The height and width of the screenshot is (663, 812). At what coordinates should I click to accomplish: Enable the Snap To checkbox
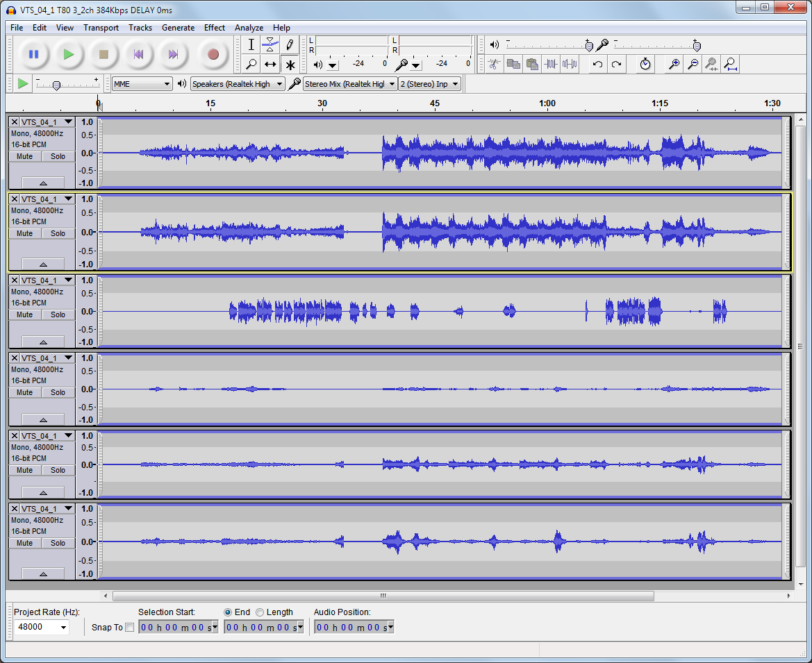tap(129, 628)
